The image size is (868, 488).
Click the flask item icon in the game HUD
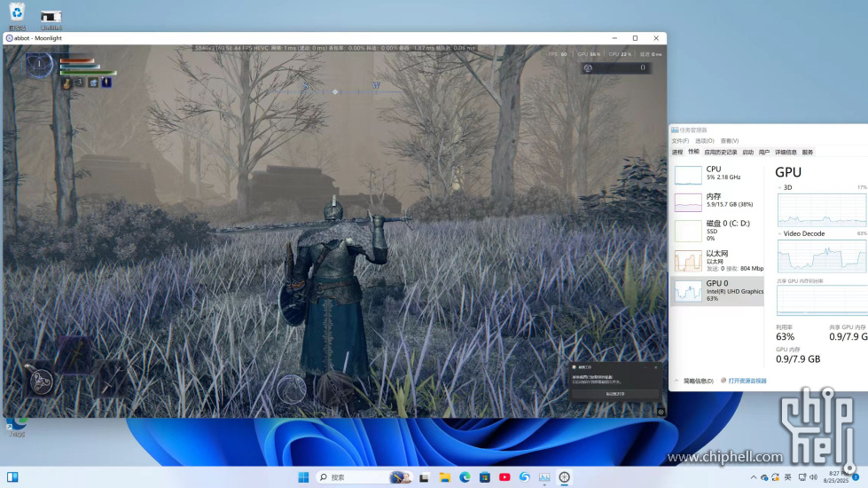[x=67, y=83]
